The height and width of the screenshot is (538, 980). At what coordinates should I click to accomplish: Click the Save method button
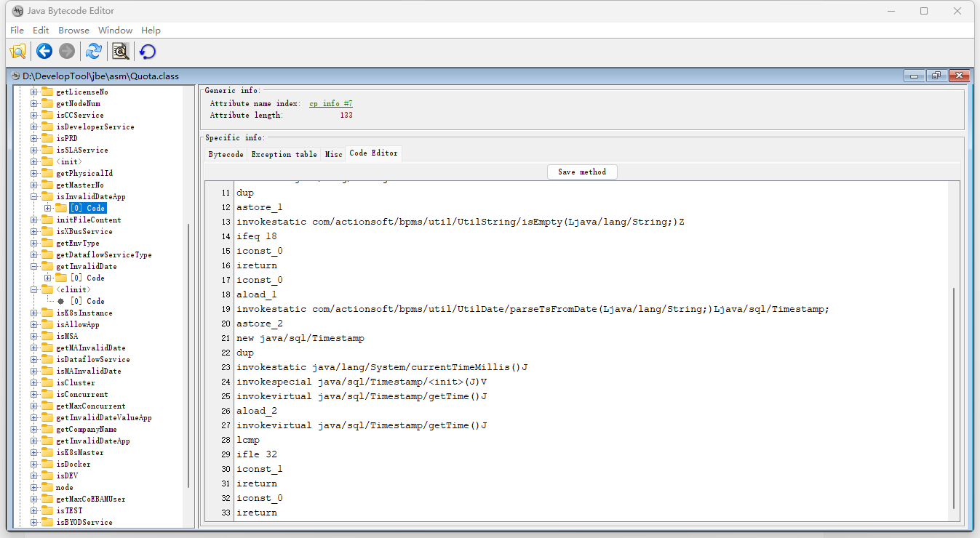[582, 172]
